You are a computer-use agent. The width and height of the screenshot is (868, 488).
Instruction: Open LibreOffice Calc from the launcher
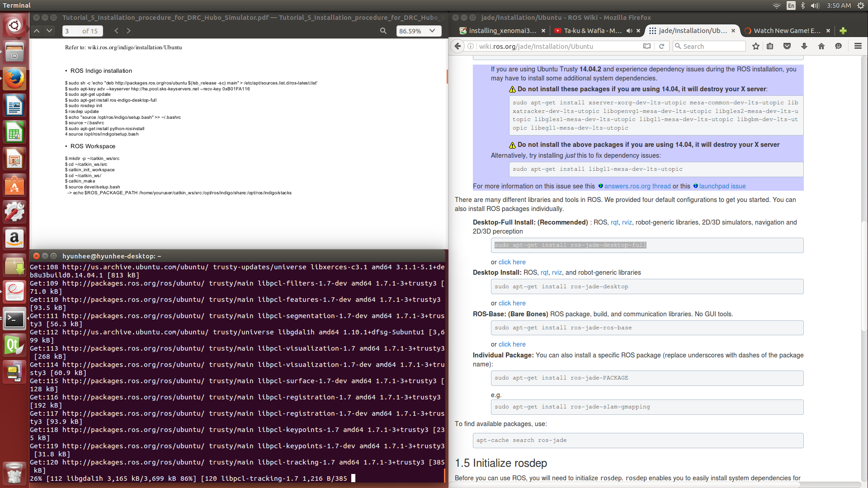pyautogui.click(x=14, y=133)
